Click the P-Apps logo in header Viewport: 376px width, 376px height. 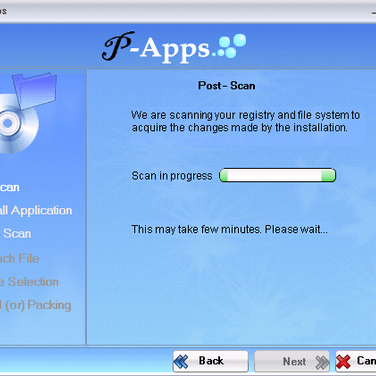[174, 47]
